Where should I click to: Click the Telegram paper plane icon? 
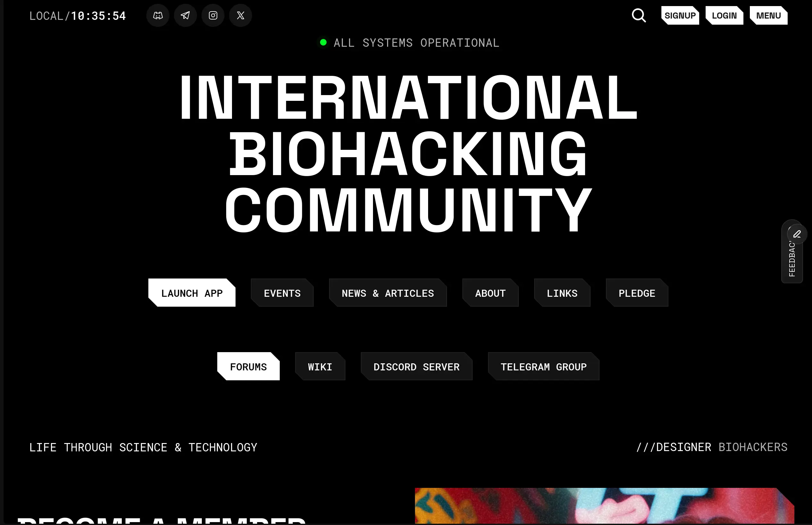coord(185,15)
